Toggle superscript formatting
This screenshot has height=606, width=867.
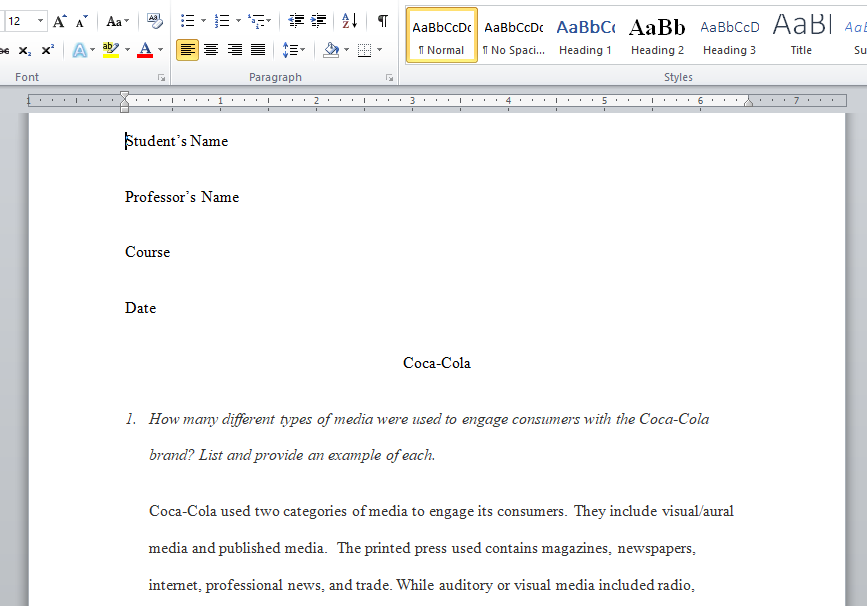pos(48,50)
